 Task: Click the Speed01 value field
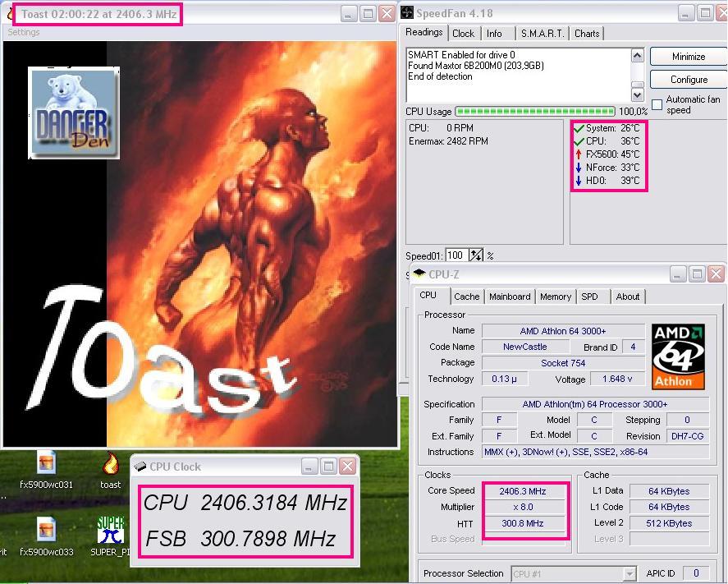pos(456,255)
